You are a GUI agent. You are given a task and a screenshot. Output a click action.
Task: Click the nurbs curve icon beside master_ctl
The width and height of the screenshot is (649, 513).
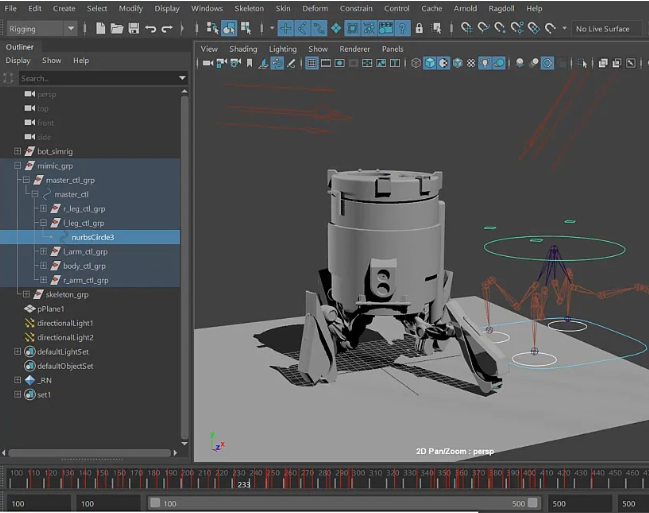[x=45, y=195]
